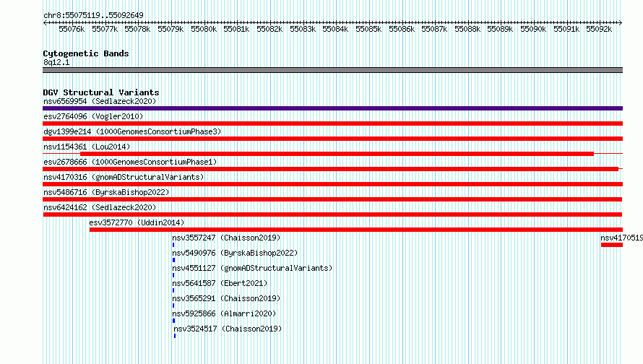Click the 55076k ruler tick label
This screenshot has height=364, width=643.
[72, 29]
